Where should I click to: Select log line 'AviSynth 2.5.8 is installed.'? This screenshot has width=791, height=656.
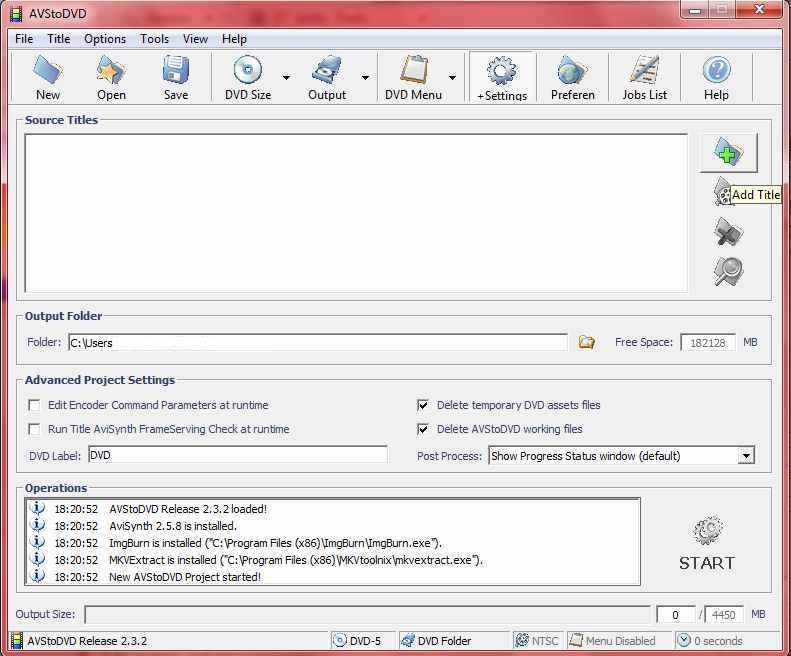173,526
